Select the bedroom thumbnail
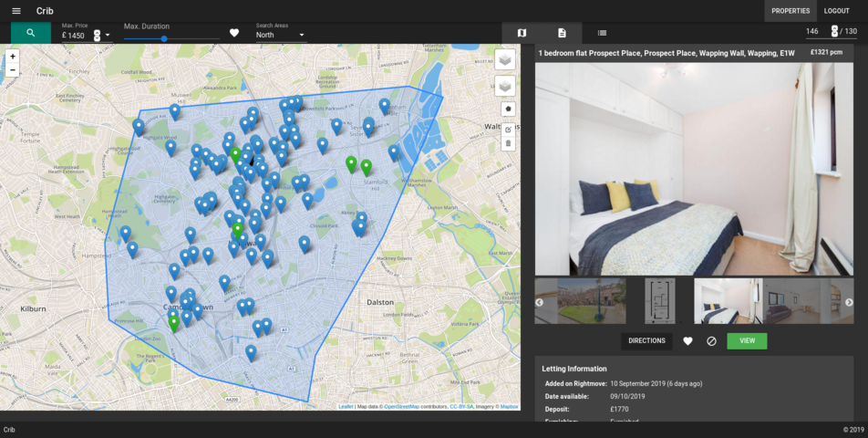The image size is (868, 438). coord(728,301)
